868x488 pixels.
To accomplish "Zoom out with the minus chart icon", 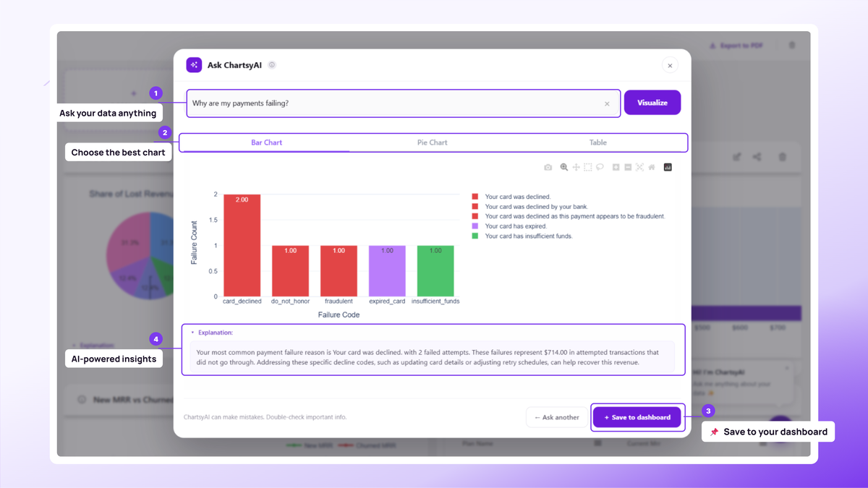I will click(628, 167).
